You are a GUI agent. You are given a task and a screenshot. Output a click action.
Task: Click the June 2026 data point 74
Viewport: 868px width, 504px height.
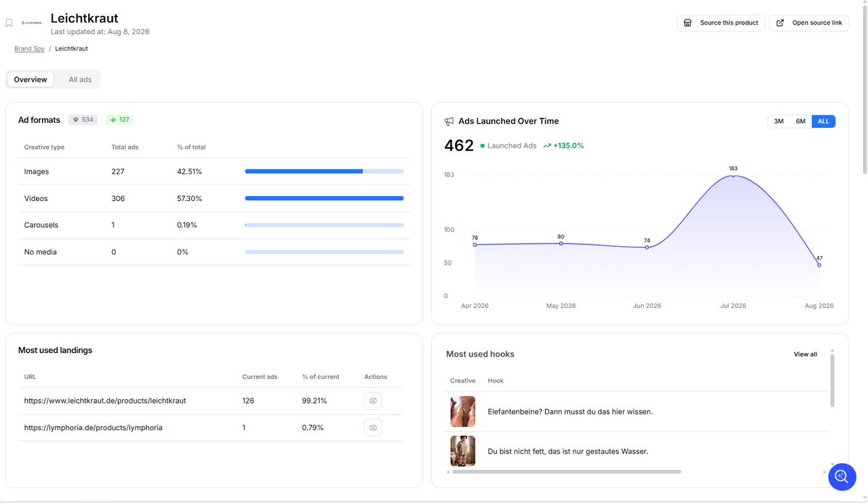(x=647, y=247)
